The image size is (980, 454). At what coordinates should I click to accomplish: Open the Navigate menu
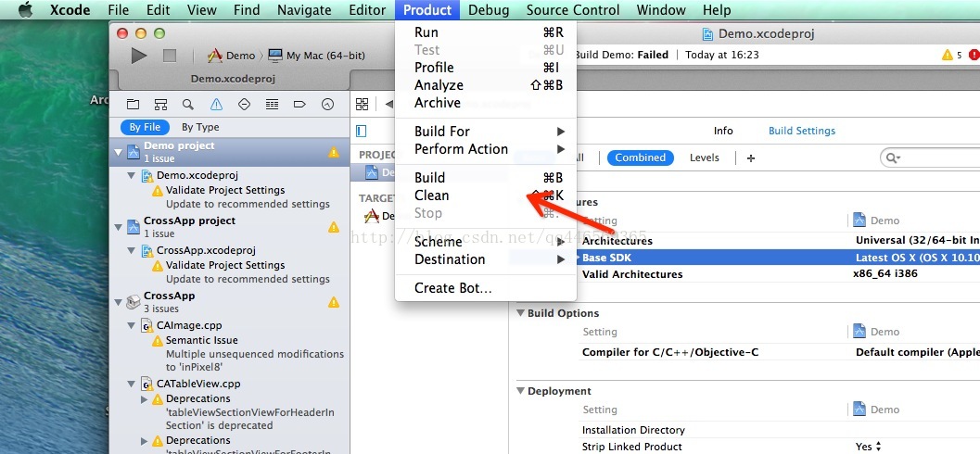tap(304, 10)
